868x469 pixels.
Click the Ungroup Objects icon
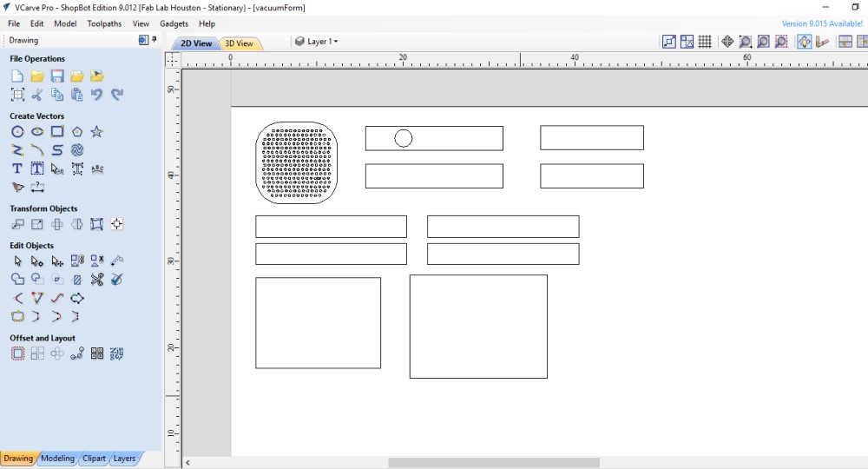97,261
